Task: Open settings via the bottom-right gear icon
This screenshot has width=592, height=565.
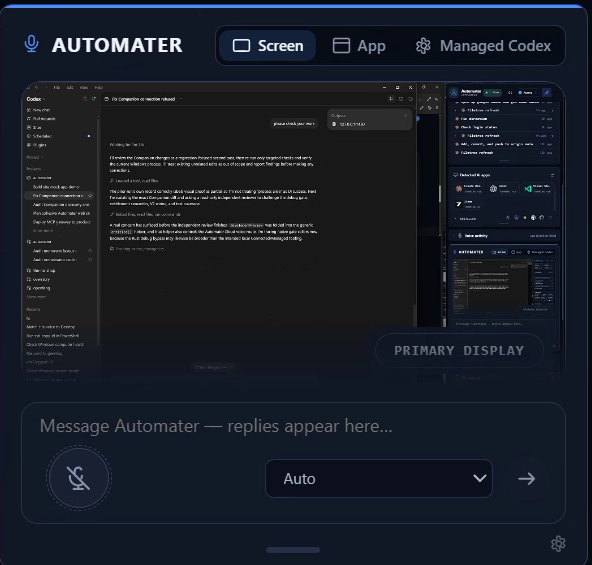Action: 558,544
